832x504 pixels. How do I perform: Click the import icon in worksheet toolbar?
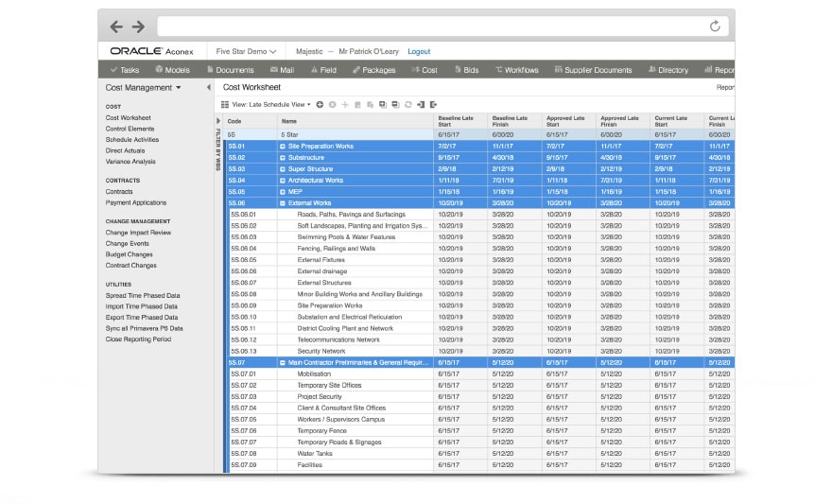pos(421,104)
